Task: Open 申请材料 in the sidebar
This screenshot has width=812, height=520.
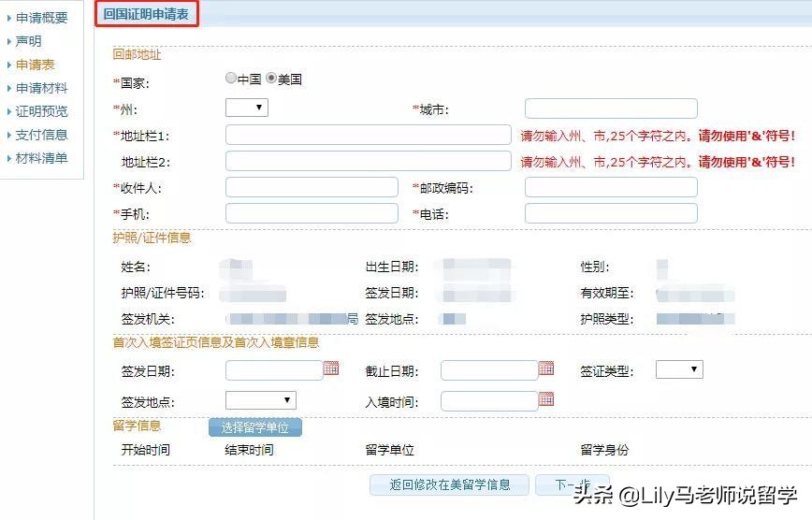Action: click(x=42, y=88)
